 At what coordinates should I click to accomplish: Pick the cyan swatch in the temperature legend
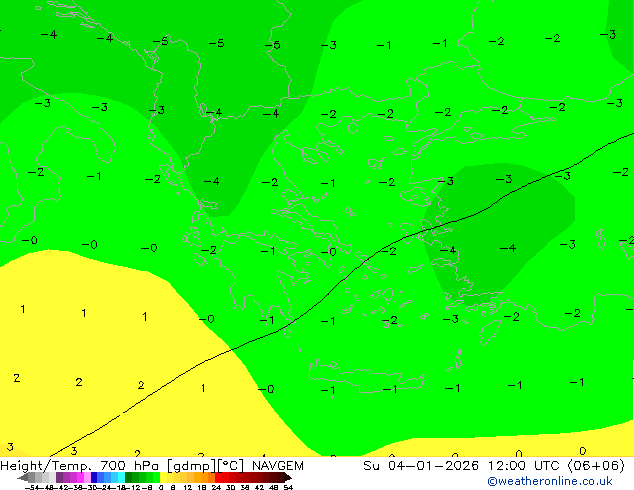pos(121,477)
